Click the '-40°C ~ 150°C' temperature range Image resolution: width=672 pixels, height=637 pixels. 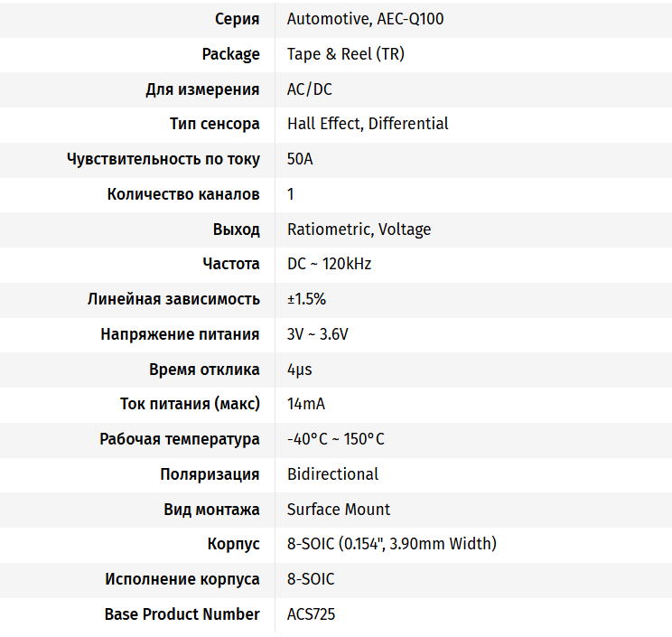(x=335, y=439)
